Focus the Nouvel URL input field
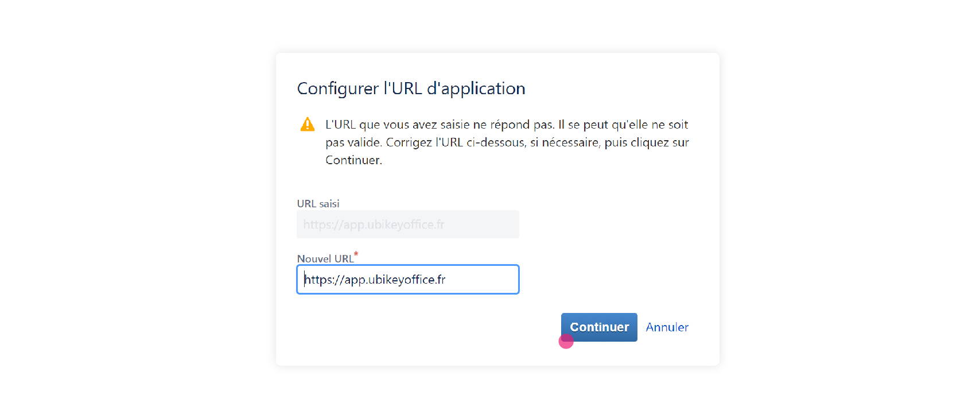The width and height of the screenshot is (980, 410). click(408, 280)
